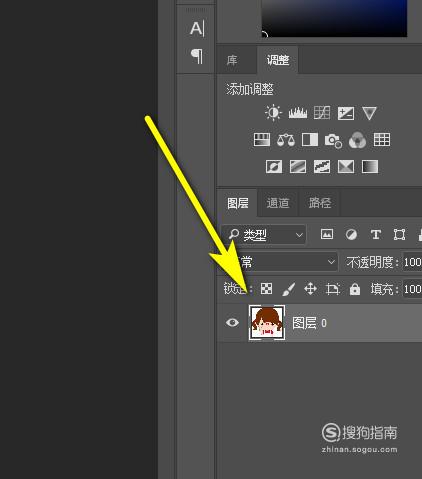Add a Threshold adjustment

click(322, 167)
